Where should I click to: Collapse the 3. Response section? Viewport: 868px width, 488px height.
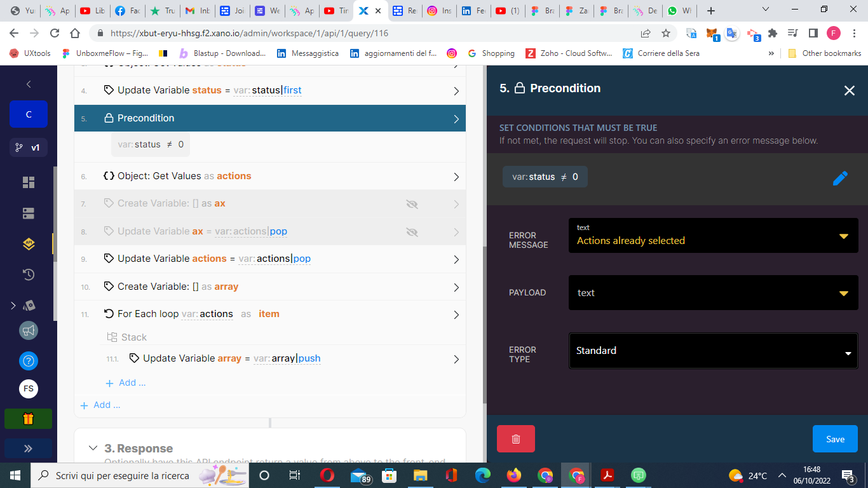click(93, 448)
